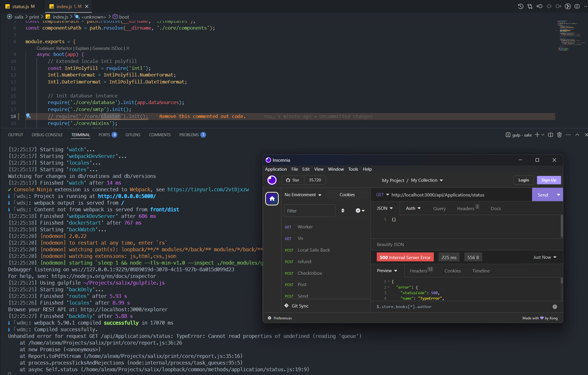The width and height of the screenshot is (588, 375).
Task: Select the POST refund request
Action: point(327,262)
